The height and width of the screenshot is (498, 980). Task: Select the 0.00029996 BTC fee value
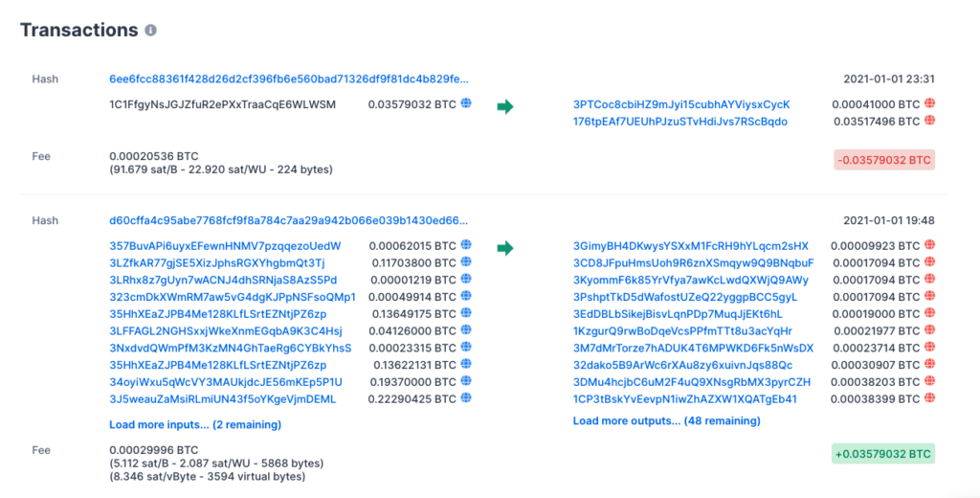click(154, 450)
